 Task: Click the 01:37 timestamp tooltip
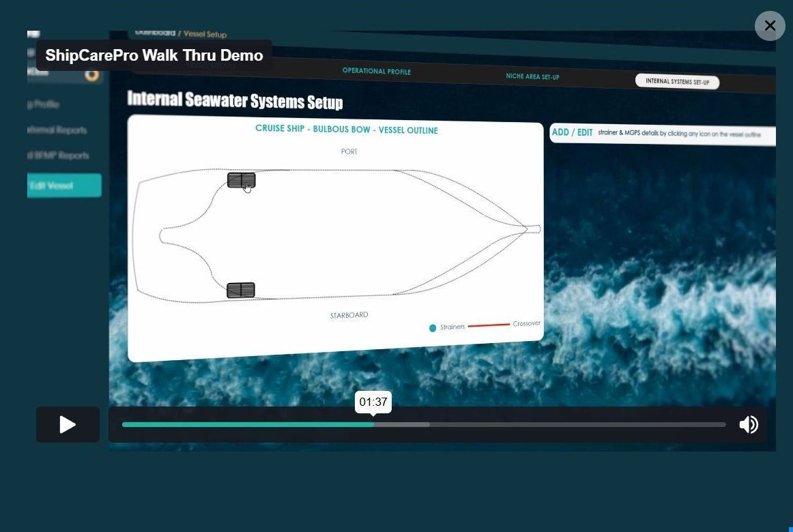pyautogui.click(x=373, y=402)
